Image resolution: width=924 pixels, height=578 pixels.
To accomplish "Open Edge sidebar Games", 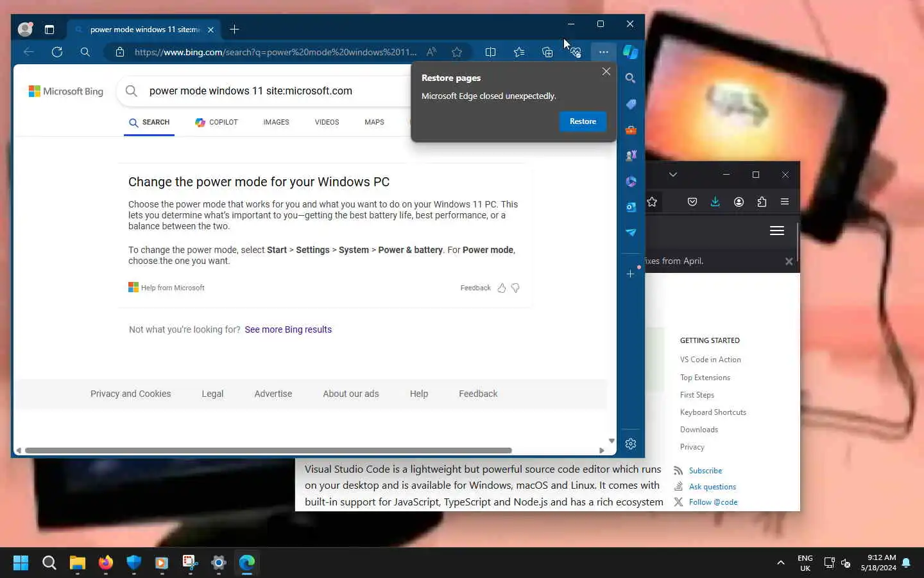I will tap(631, 155).
